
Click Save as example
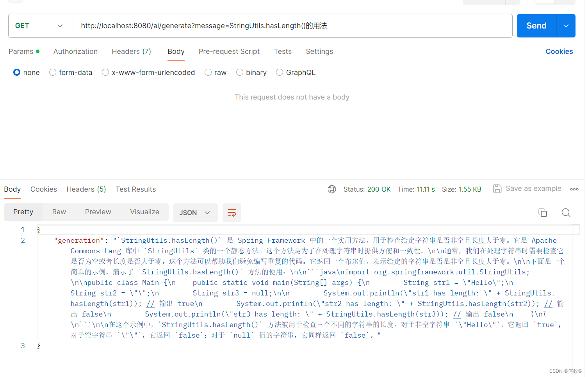click(x=533, y=188)
